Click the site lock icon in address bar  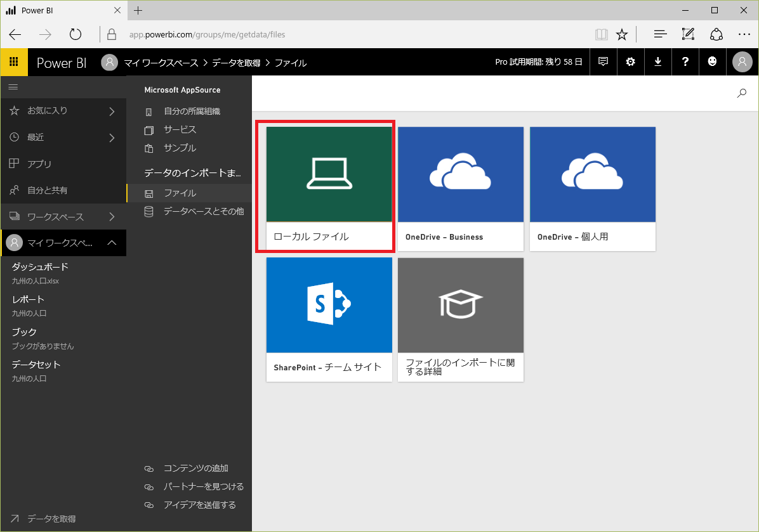click(112, 34)
